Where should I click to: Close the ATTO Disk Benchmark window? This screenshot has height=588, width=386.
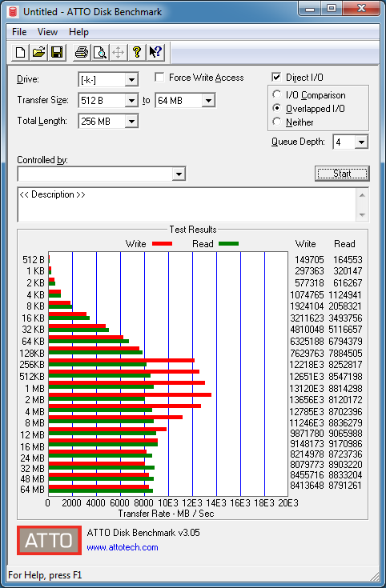pyautogui.click(x=361, y=9)
